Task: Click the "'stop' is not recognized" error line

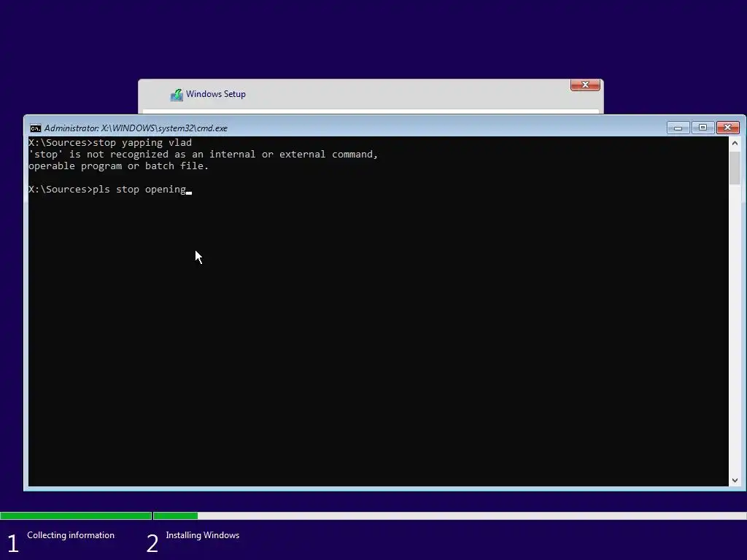Action: 203,155
